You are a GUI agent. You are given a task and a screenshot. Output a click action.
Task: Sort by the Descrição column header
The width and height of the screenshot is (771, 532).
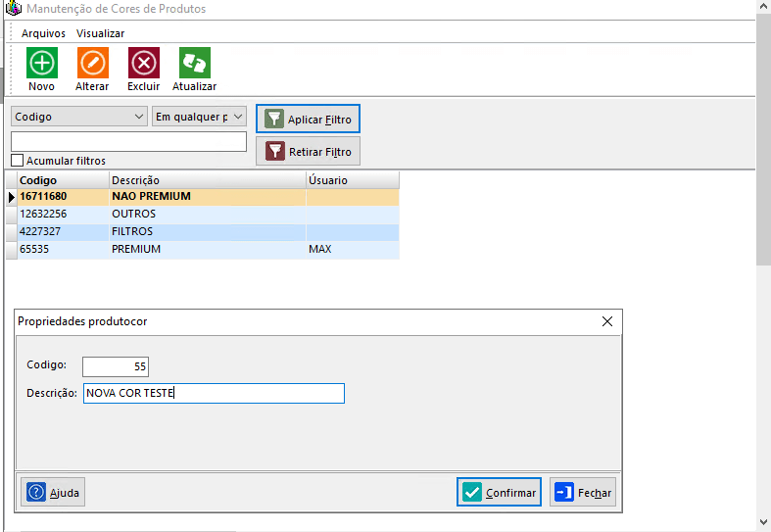[x=206, y=180]
